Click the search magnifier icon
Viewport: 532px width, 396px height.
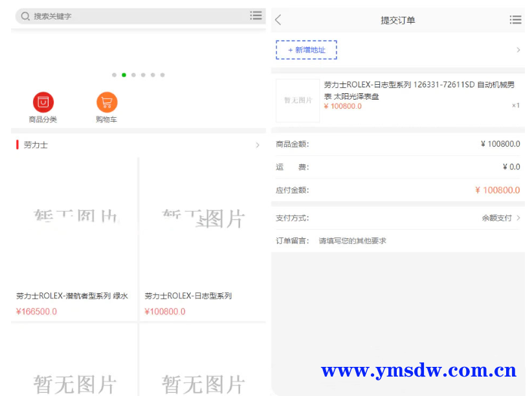coord(25,16)
